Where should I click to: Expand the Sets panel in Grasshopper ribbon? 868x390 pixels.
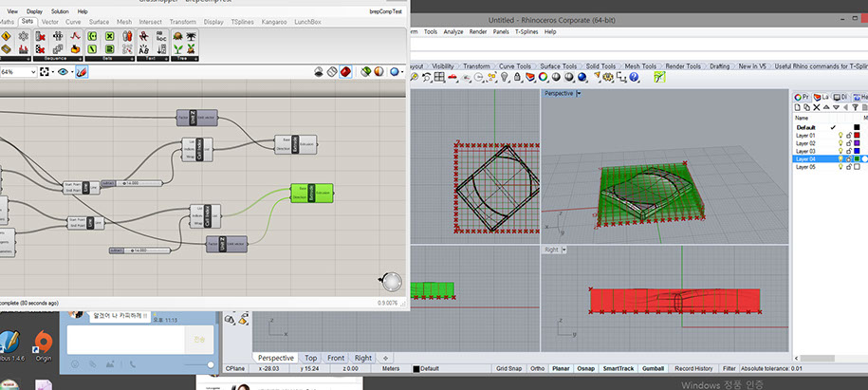pos(132,59)
